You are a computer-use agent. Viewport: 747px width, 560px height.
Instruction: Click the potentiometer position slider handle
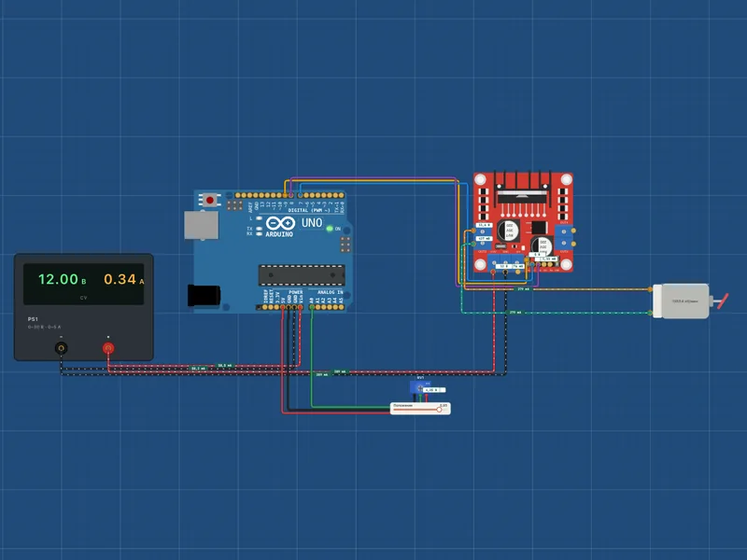tap(439, 410)
